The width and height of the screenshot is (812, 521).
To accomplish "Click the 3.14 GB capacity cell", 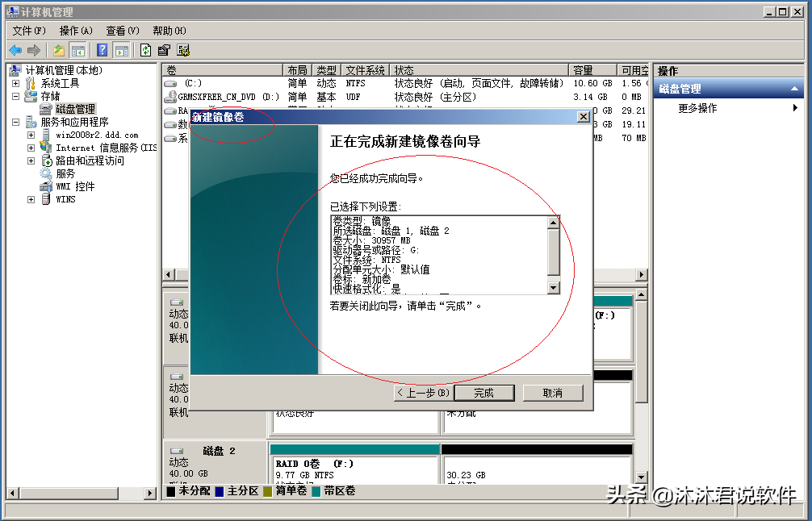I will point(590,97).
